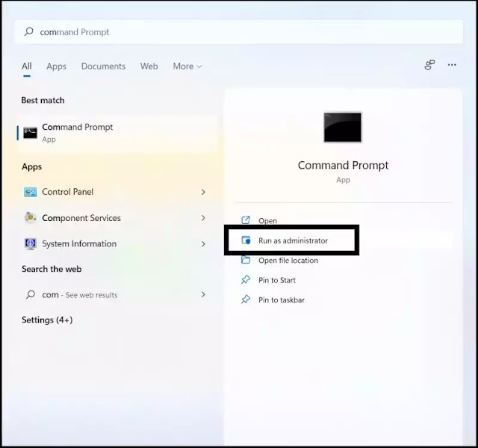The height and width of the screenshot is (448, 478).
Task: Click the Component Services app icon
Action: 30,217
